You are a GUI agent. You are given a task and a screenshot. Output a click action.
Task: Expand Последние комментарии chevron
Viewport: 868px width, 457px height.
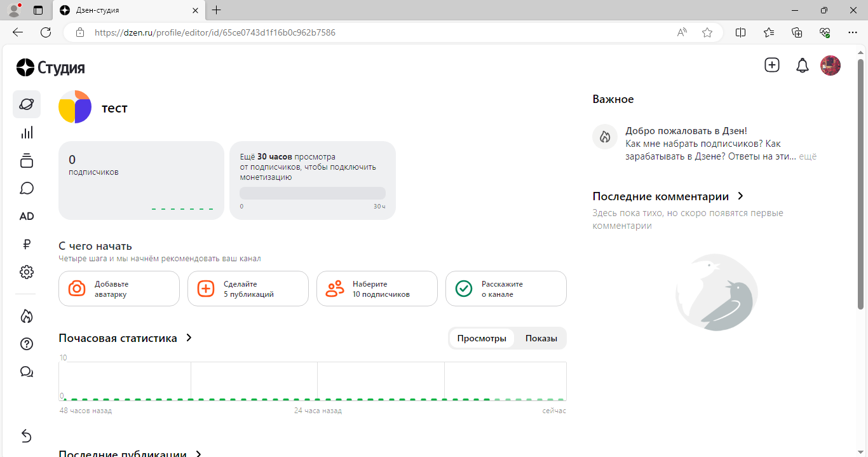pyautogui.click(x=740, y=196)
